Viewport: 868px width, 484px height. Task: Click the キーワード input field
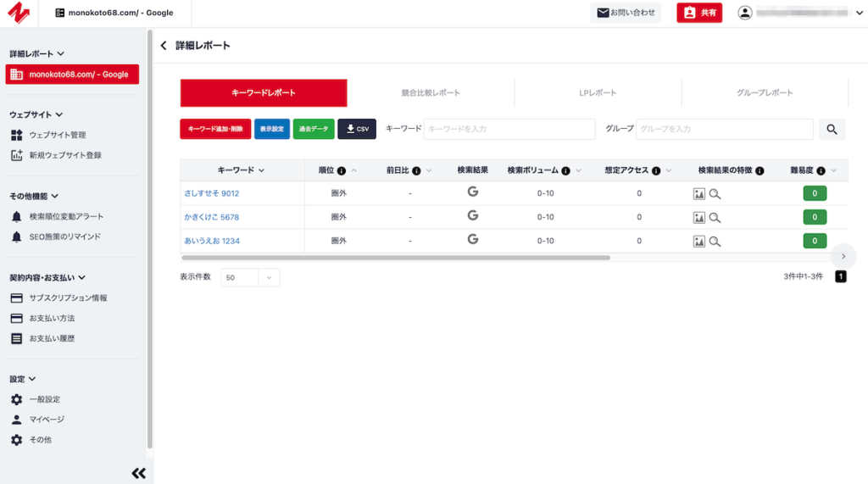509,129
